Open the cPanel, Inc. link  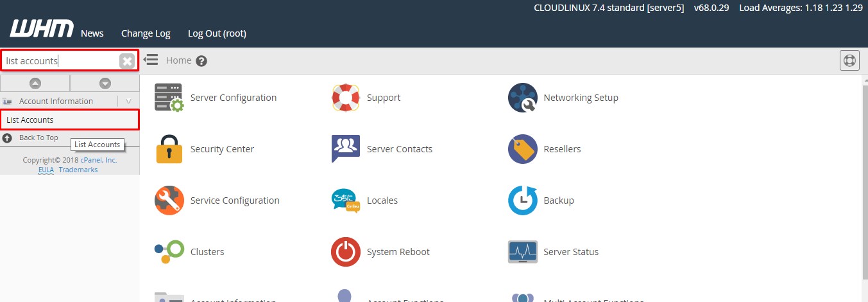click(99, 160)
